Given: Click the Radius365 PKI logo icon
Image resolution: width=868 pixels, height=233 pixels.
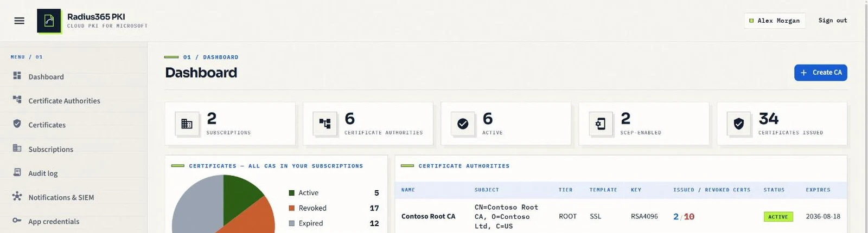Looking at the screenshot, I should point(49,21).
